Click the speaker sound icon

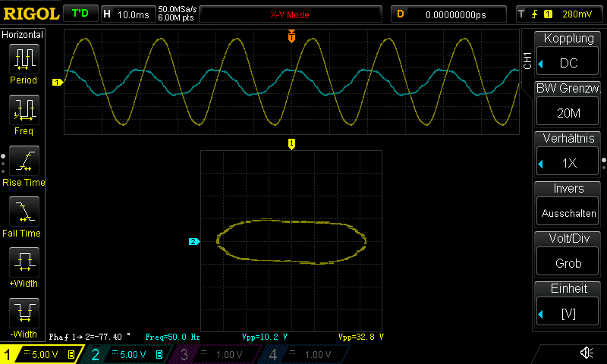pos(587,353)
